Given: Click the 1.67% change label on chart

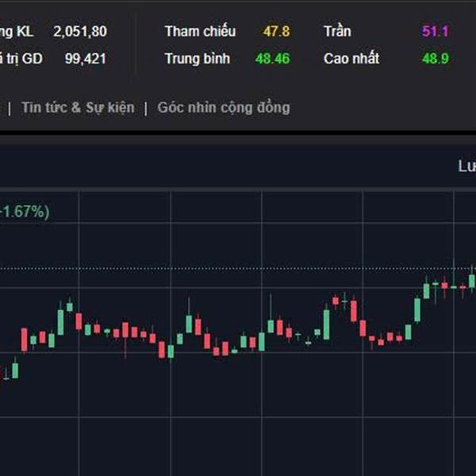Looking at the screenshot, I should [25, 212].
